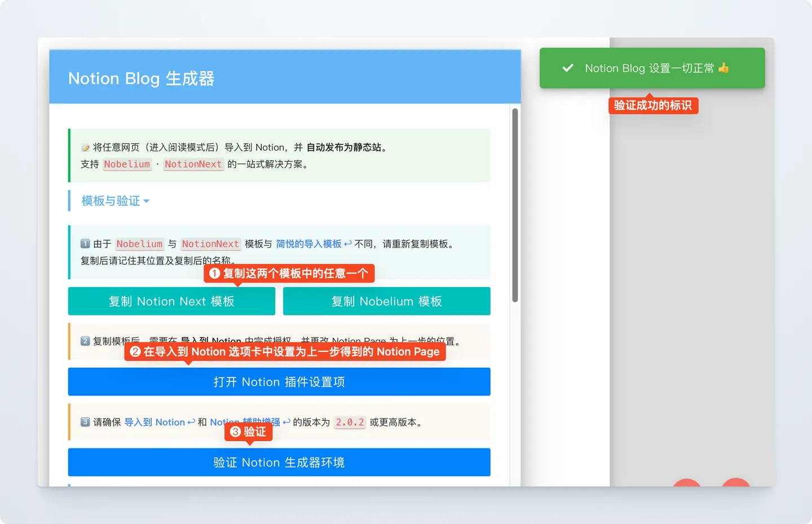
Task: Click the 2.0.2 version tag
Action: [x=350, y=422]
